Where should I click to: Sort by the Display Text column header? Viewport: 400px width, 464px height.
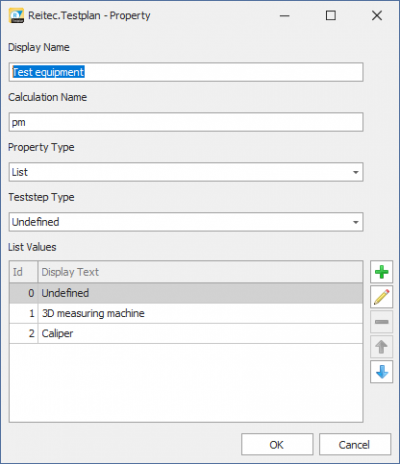[x=200, y=272]
